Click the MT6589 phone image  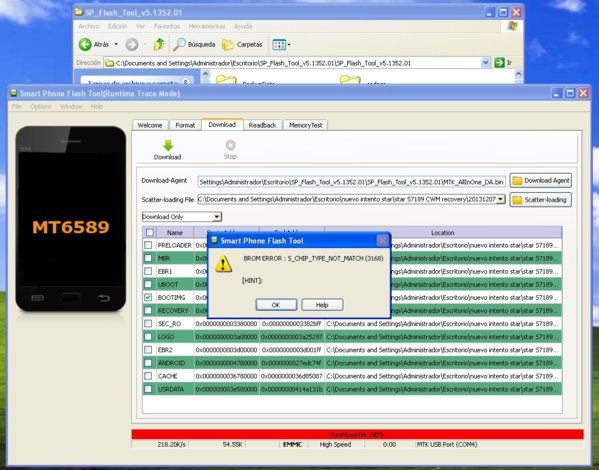(x=71, y=219)
